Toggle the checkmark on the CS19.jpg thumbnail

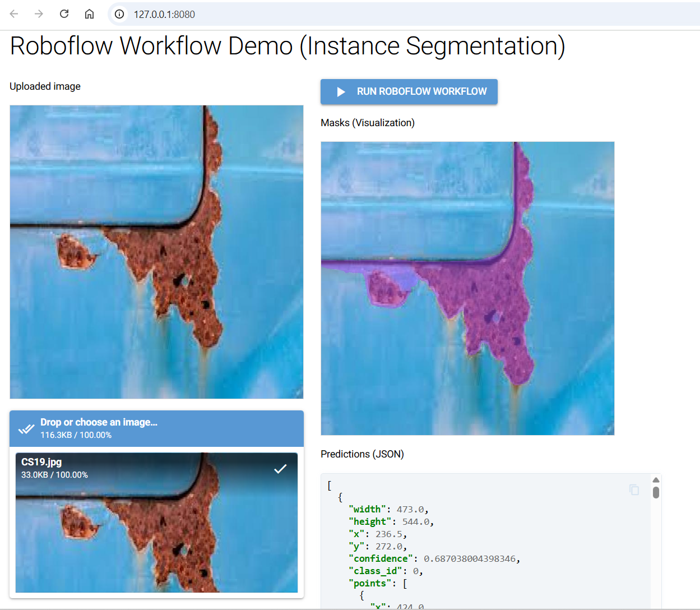click(280, 469)
